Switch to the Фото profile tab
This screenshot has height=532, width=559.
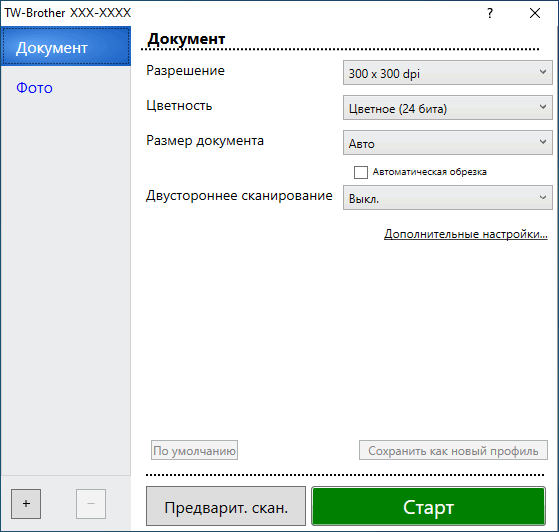[x=34, y=88]
